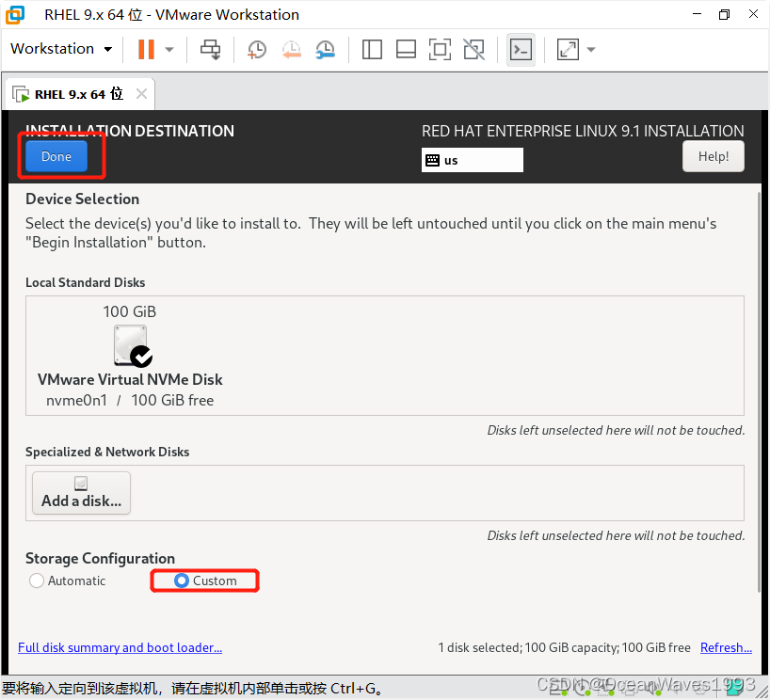Take a snapshot of the VM
The height and width of the screenshot is (700, 770).
tap(257, 49)
